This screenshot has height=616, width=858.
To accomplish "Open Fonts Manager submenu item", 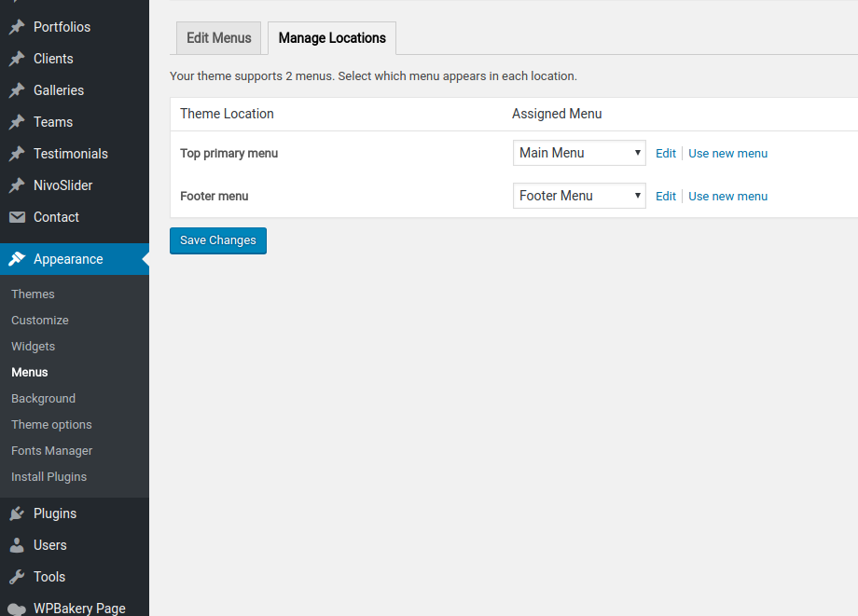I will (51, 450).
